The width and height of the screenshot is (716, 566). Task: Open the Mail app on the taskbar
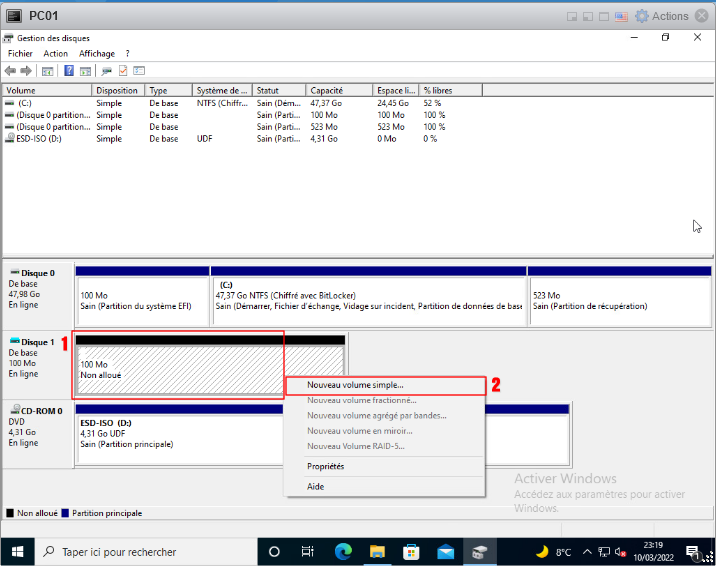click(445, 551)
